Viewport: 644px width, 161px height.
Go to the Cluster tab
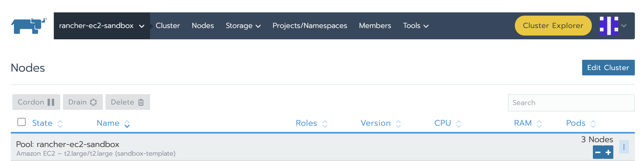point(168,26)
